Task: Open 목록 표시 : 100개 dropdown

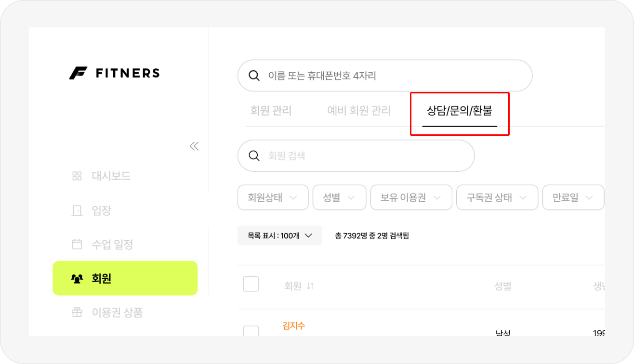Action: [279, 236]
